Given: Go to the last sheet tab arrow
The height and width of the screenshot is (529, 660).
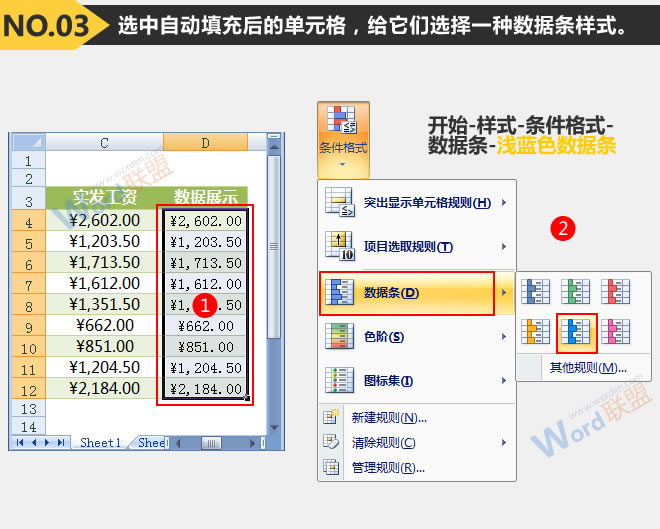Looking at the screenshot, I should click(x=61, y=442).
